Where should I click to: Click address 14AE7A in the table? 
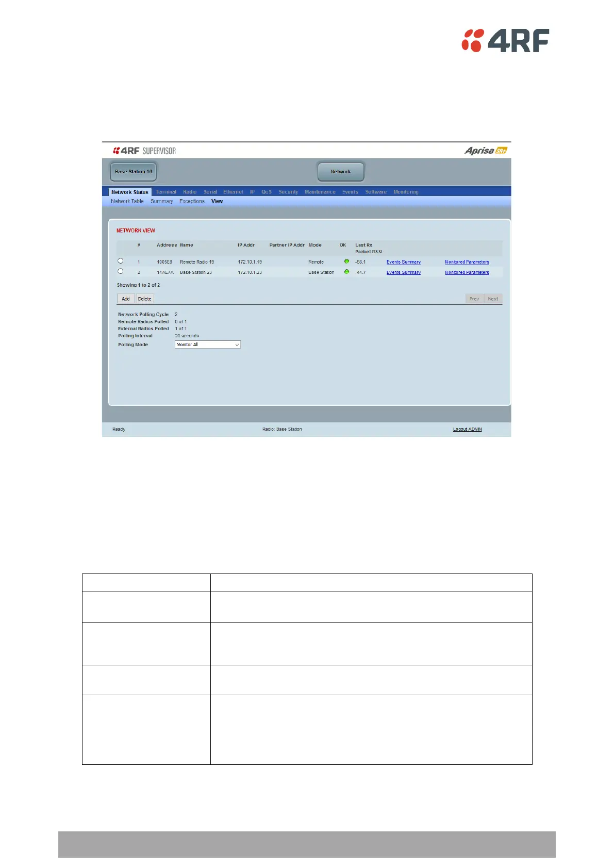(165, 272)
